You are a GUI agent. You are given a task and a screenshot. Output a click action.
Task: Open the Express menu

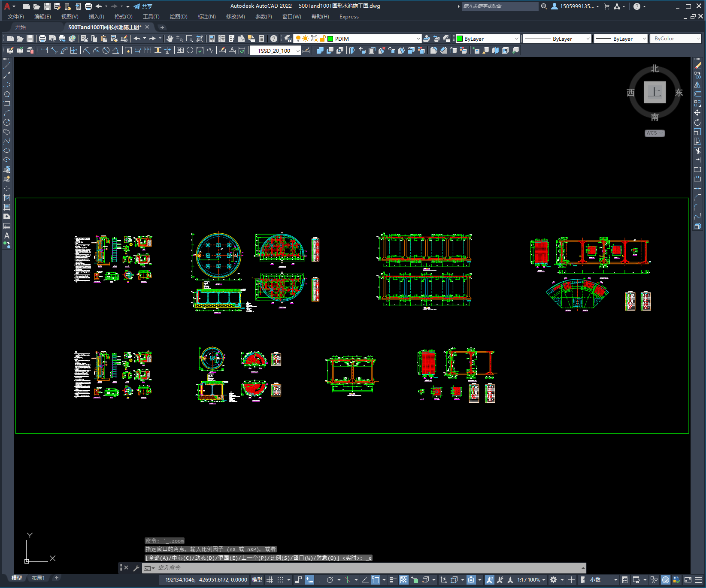(x=349, y=17)
